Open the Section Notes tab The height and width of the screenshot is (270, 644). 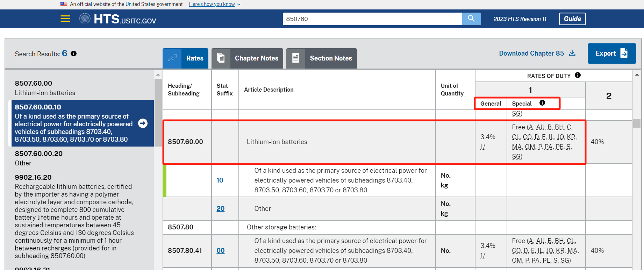click(x=321, y=58)
